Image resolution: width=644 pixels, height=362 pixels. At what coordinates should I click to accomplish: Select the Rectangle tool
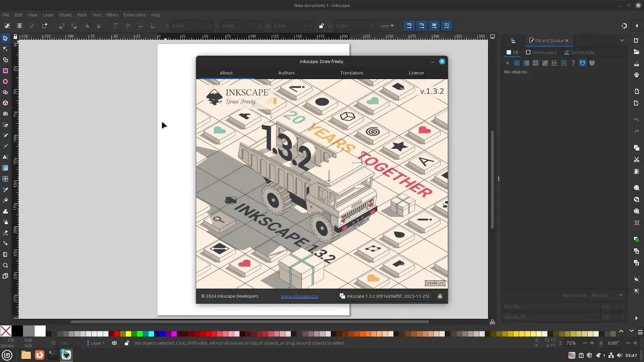coord(6,69)
